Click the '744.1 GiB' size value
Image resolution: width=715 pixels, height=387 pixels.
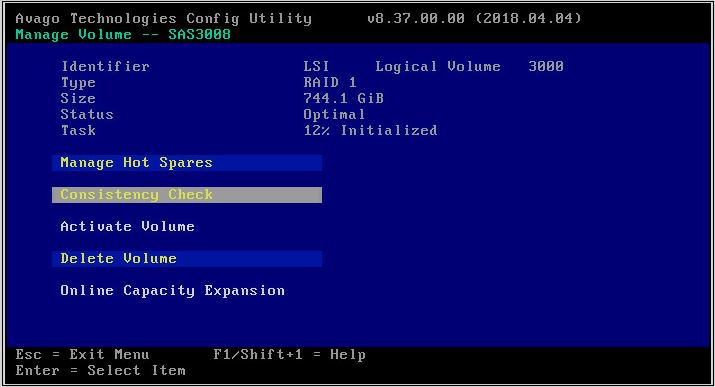click(x=343, y=98)
